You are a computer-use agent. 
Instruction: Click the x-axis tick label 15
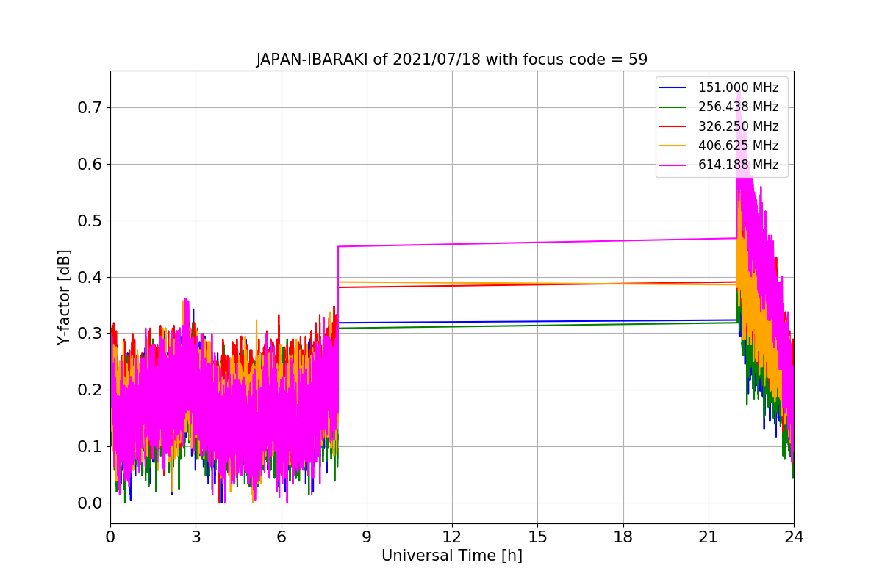(537, 537)
